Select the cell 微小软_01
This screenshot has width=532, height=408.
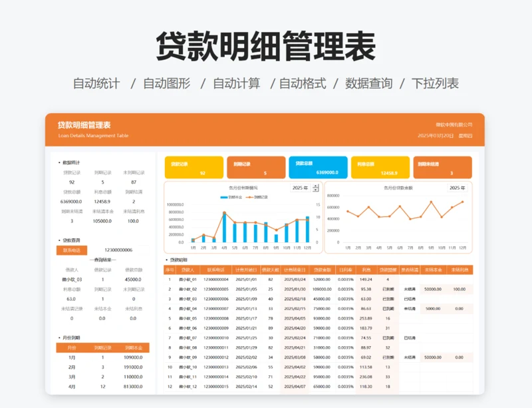tap(188, 280)
